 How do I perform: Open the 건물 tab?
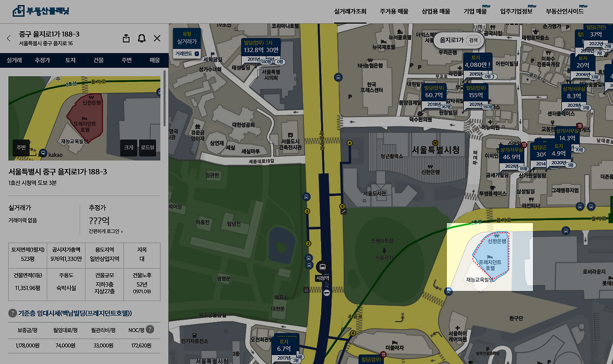pyautogui.click(x=98, y=60)
